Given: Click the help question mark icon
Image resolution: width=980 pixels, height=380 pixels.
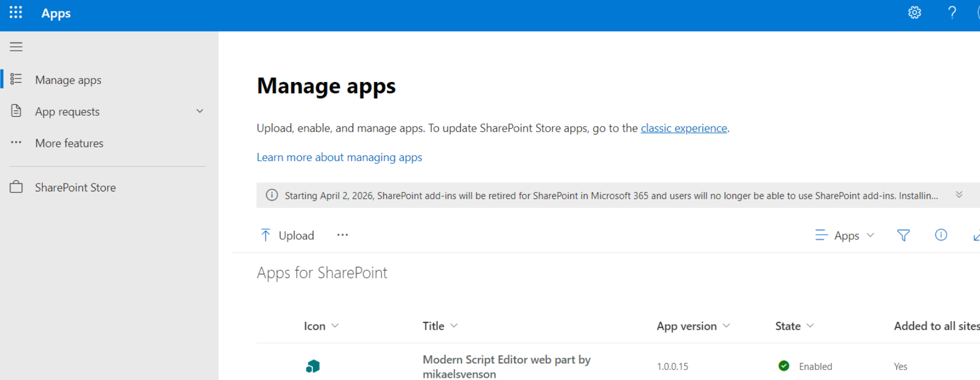Looking at the screenshot, I should tap(952, 13).
